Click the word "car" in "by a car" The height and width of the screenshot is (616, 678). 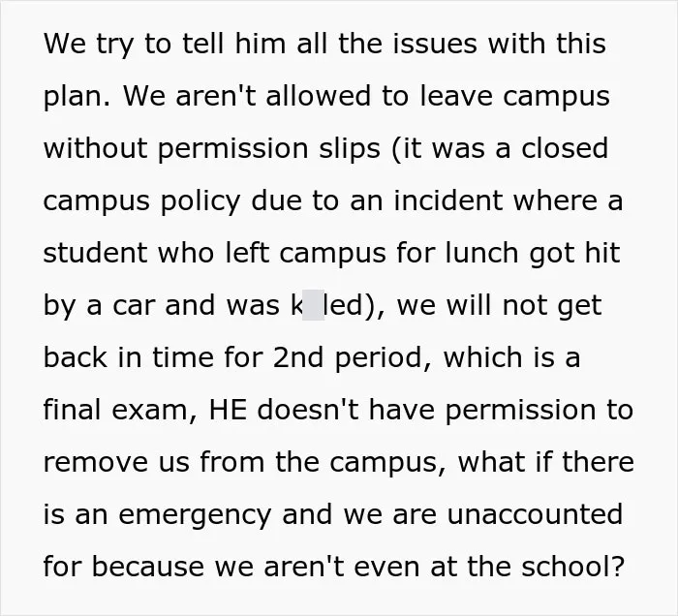point(134,306)
